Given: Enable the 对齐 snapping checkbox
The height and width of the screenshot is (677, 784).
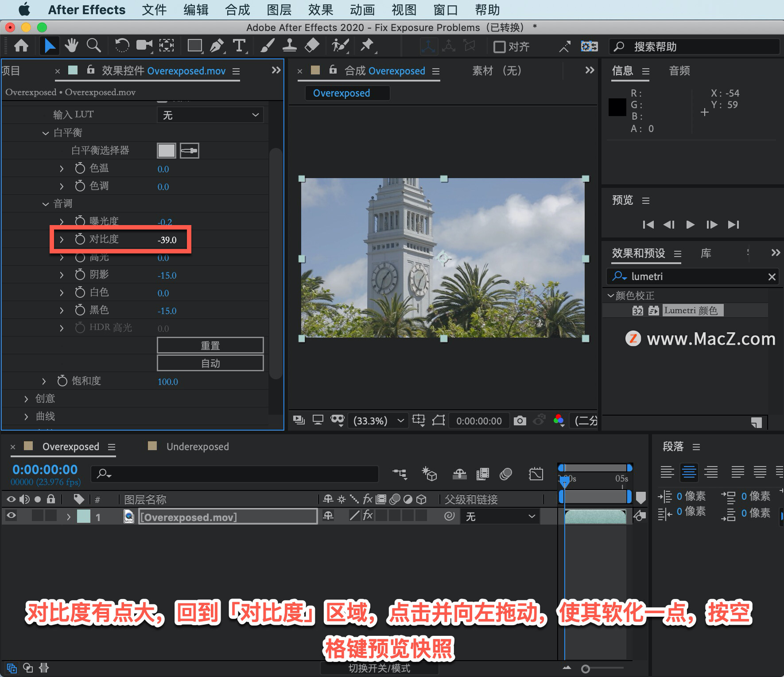Looking at the screenshot, I should (500, 47).
